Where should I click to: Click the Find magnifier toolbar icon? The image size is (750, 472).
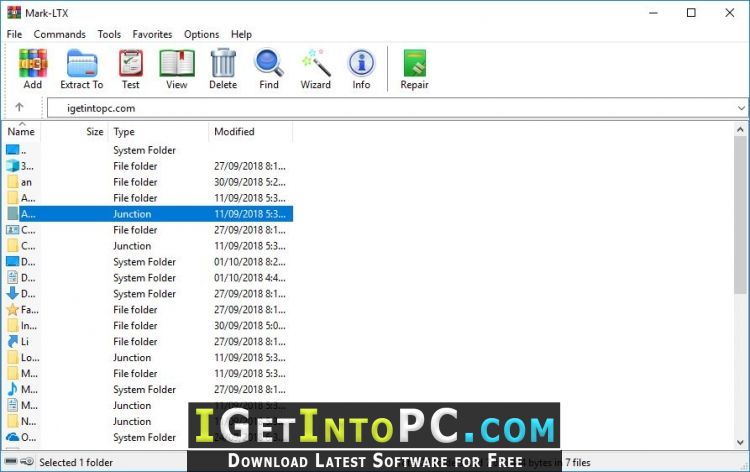269,63
